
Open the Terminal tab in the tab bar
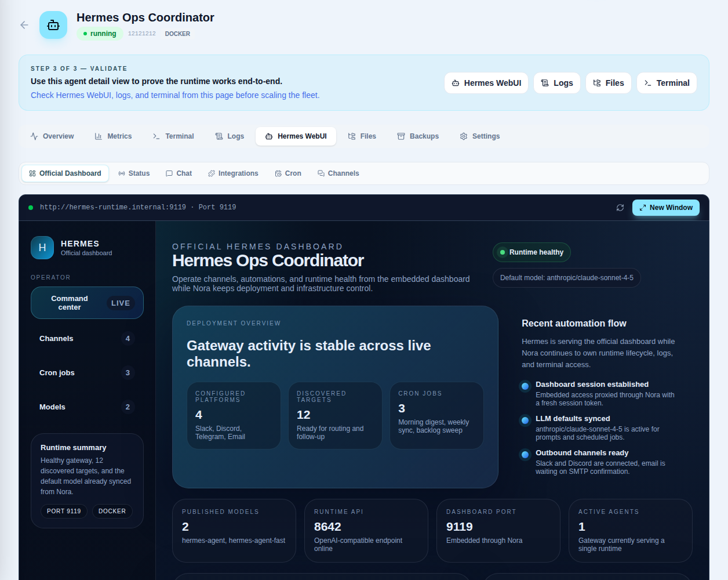click(x=173, y=136)
